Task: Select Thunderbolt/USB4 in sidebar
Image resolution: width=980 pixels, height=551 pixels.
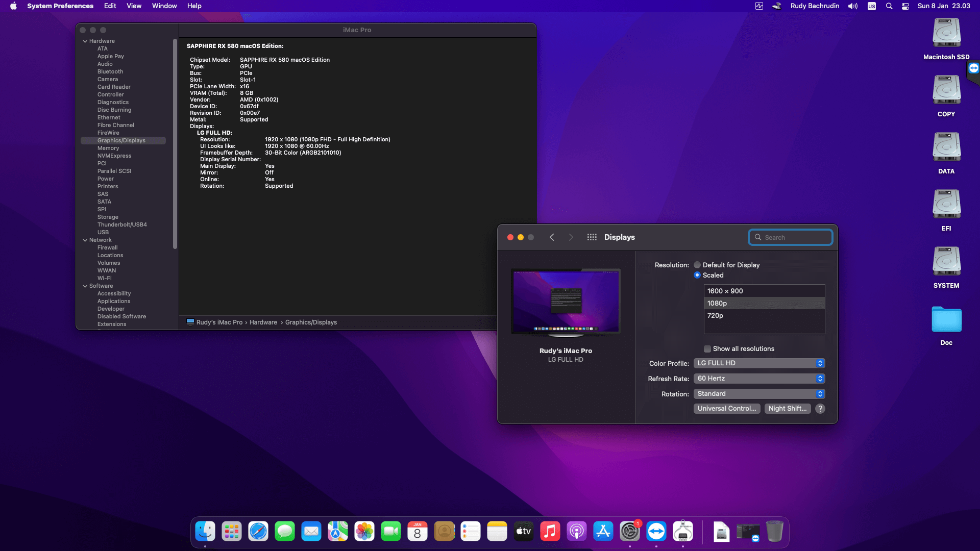Action: 122,225
